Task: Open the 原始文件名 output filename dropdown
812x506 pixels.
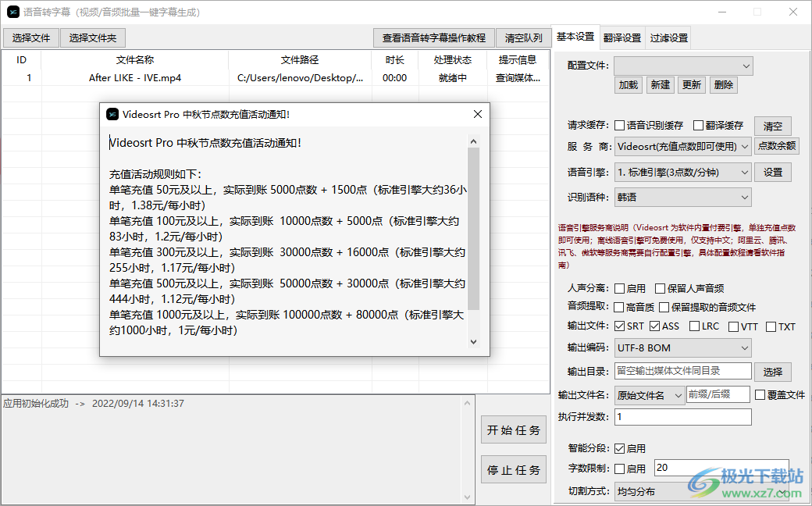Action: pos(650,395)
